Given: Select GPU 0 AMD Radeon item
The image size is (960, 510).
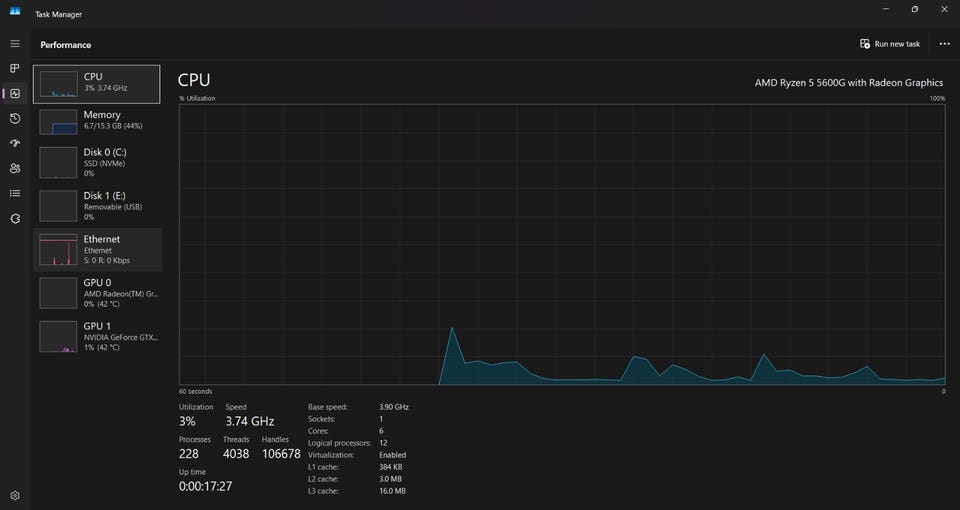Looking at the screenshot, I should point(97,293).
